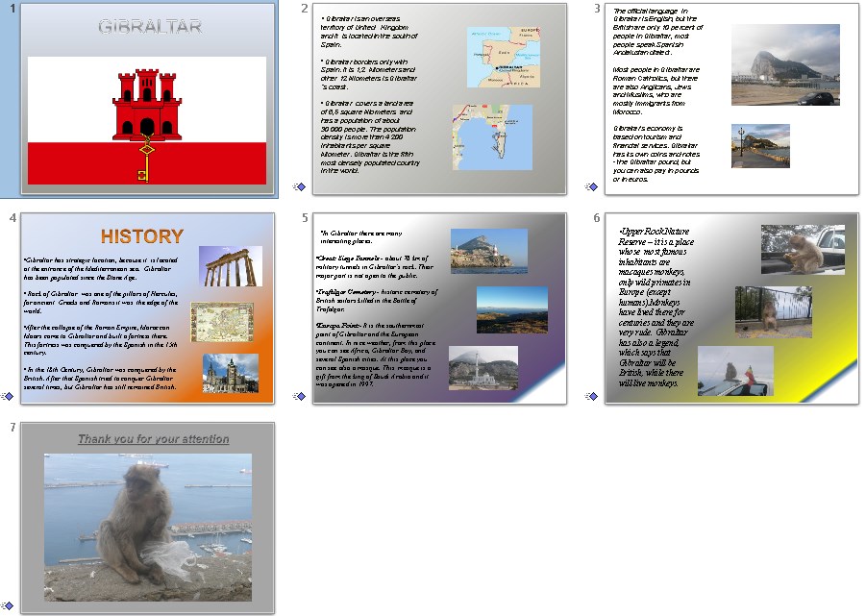Select the Thank you for your attention slide
This screenshot has height=616, width=866.
tap(147, 518)
